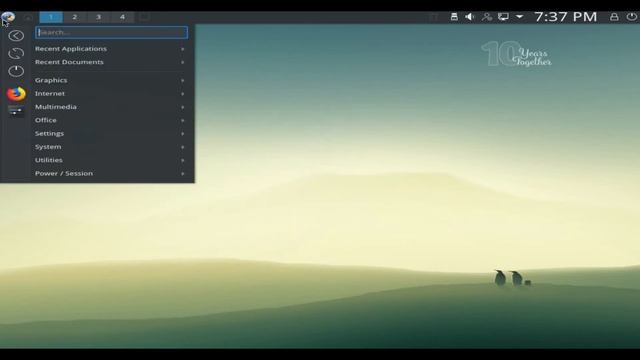Switch to virtual desktop 1
This screenshot has height=360, width=640.
coord(51,17)
